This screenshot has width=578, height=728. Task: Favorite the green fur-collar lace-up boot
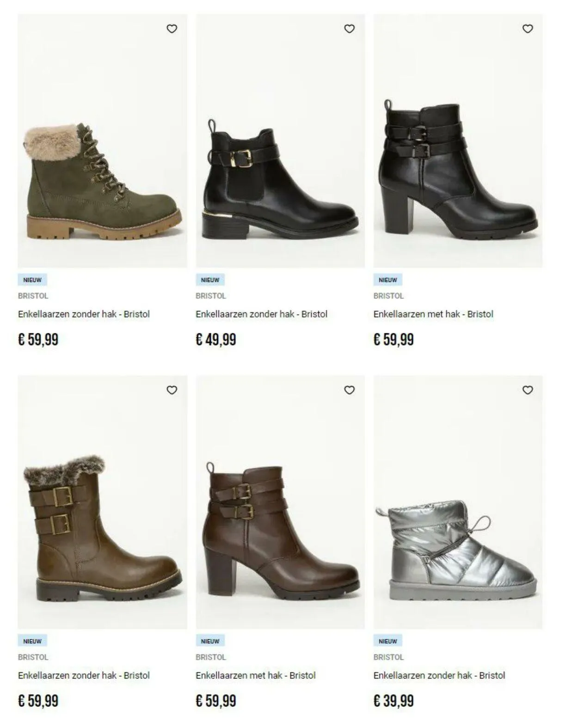(x=172, y=29)
